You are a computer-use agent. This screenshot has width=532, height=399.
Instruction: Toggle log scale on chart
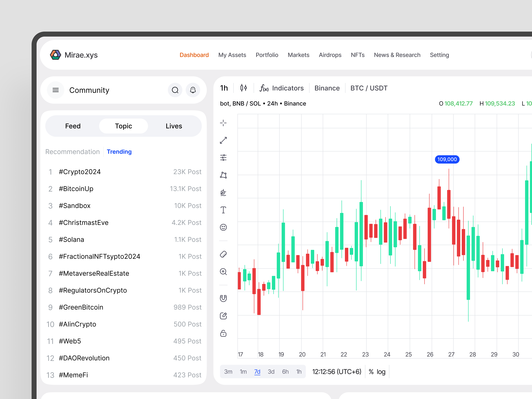point(381,372)
